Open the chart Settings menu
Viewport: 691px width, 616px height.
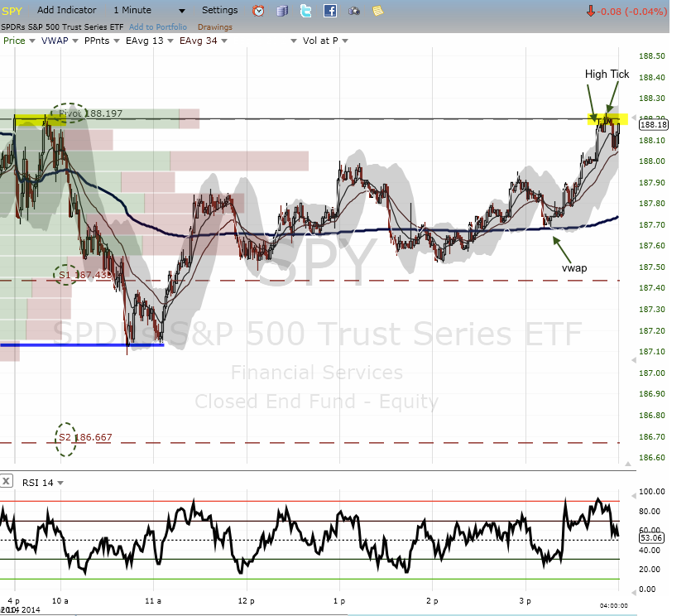[x=219, y=10]
